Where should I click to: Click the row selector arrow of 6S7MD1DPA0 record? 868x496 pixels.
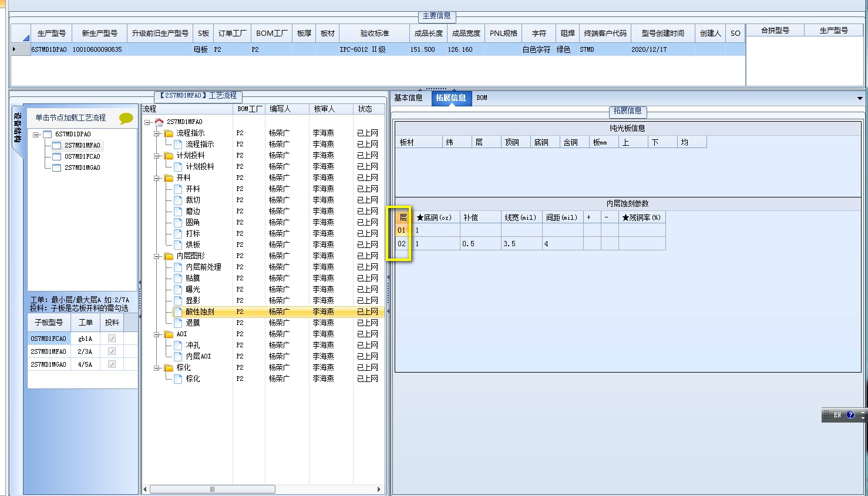point(21,49)
